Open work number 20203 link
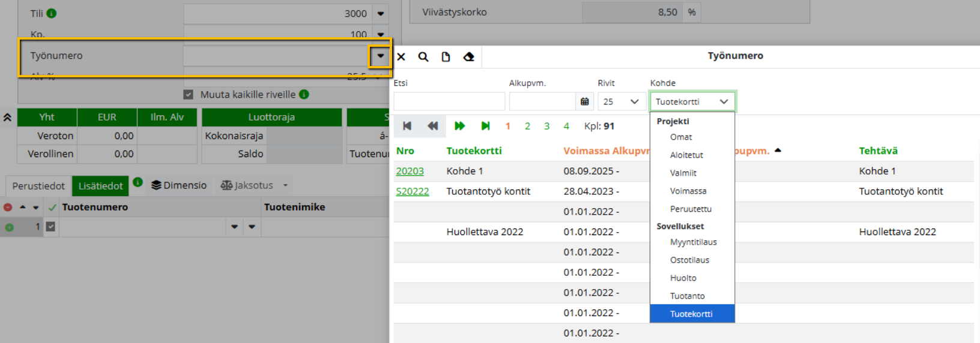 pos(410,171)
